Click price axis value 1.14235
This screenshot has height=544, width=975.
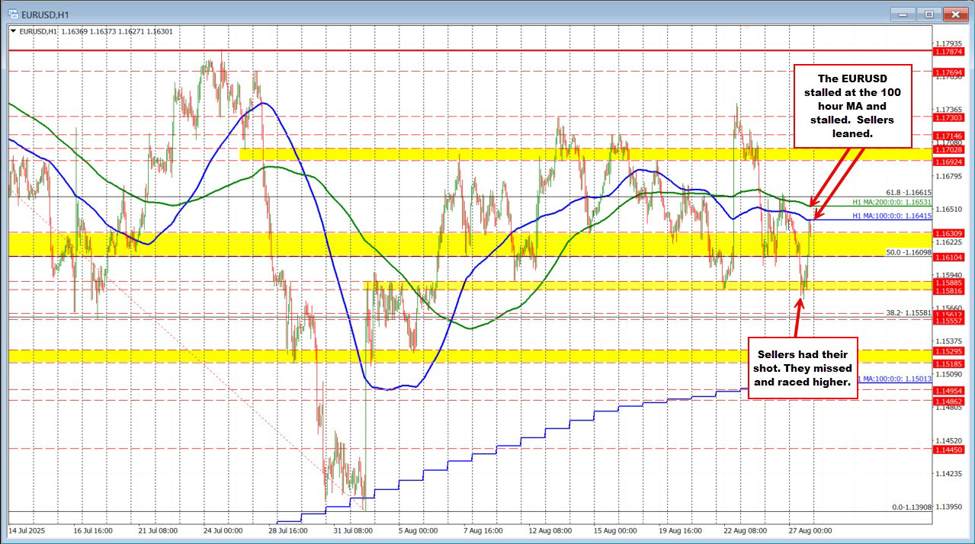[949, 473]
